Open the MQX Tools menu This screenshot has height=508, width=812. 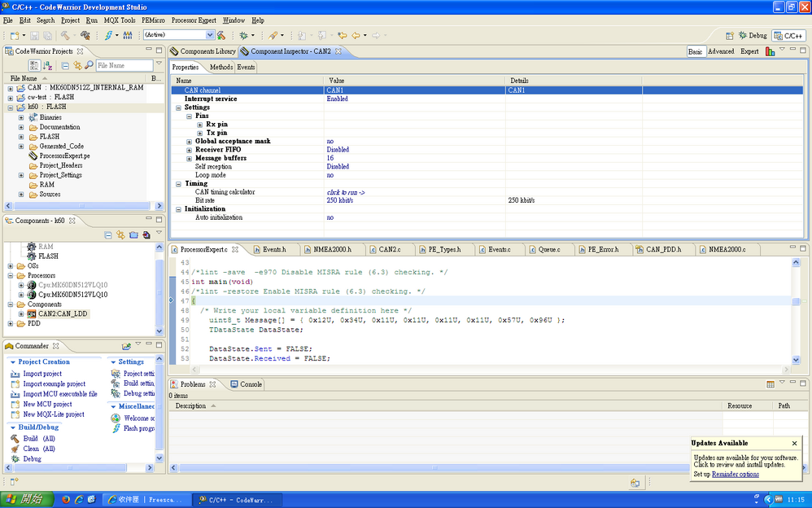[120, 20]
